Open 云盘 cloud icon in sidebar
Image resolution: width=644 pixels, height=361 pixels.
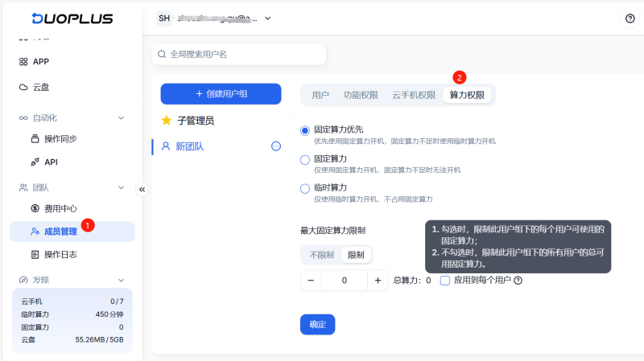(23, 88)
